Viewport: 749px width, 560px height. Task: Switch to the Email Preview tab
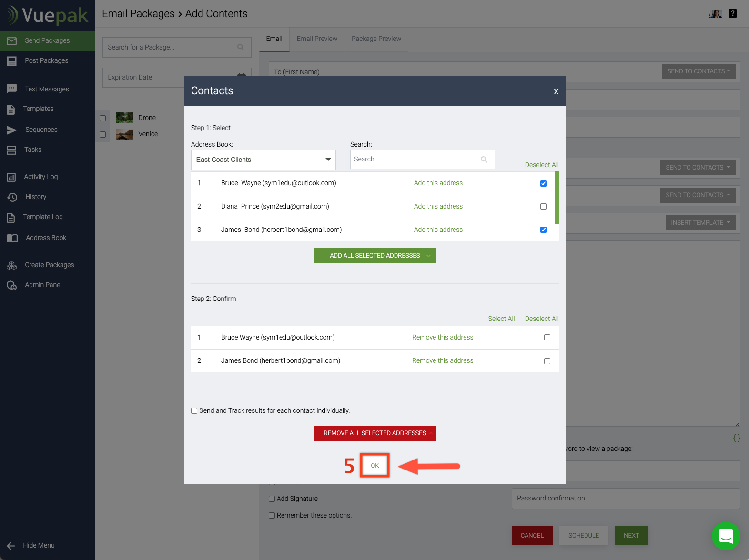(x=317, y=39)
